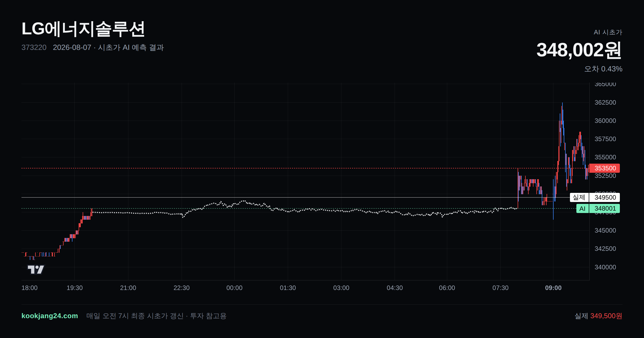Click the 07:30 time axis label
The image size is (644, 338).
click(x=500, y=288)
